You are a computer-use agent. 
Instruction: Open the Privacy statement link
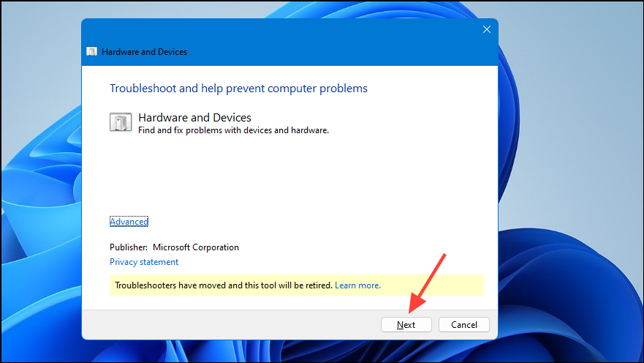144,262
